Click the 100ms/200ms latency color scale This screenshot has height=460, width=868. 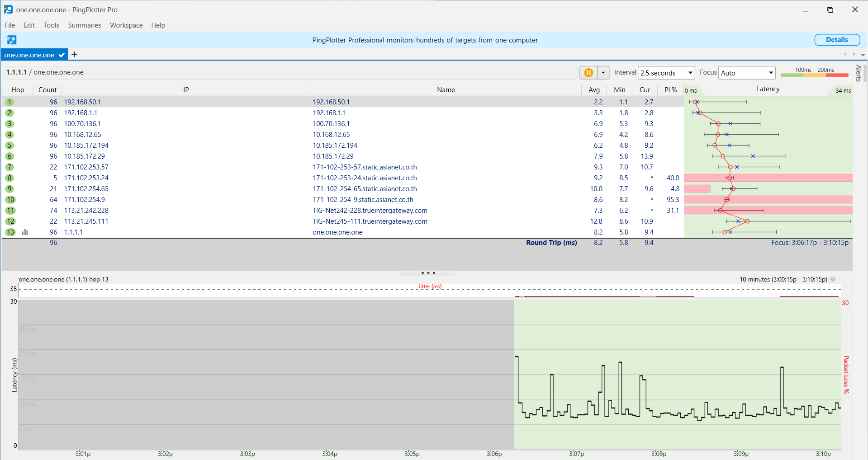click(814, 72)
